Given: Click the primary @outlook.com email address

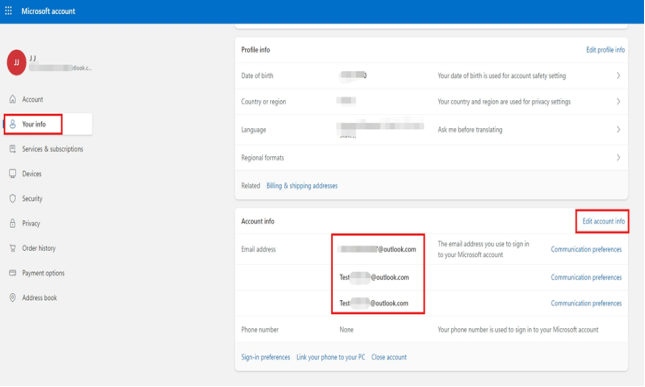Looking at the screenshot, I should [377, 249].
